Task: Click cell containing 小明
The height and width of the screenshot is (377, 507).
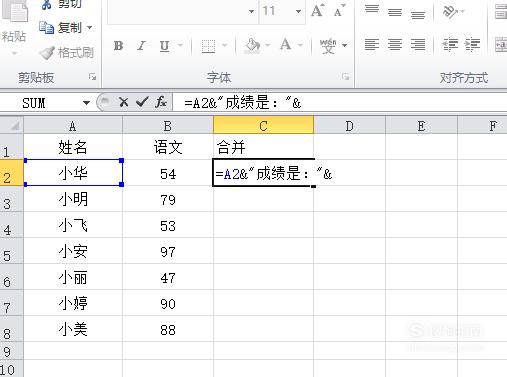Action: 73,199
